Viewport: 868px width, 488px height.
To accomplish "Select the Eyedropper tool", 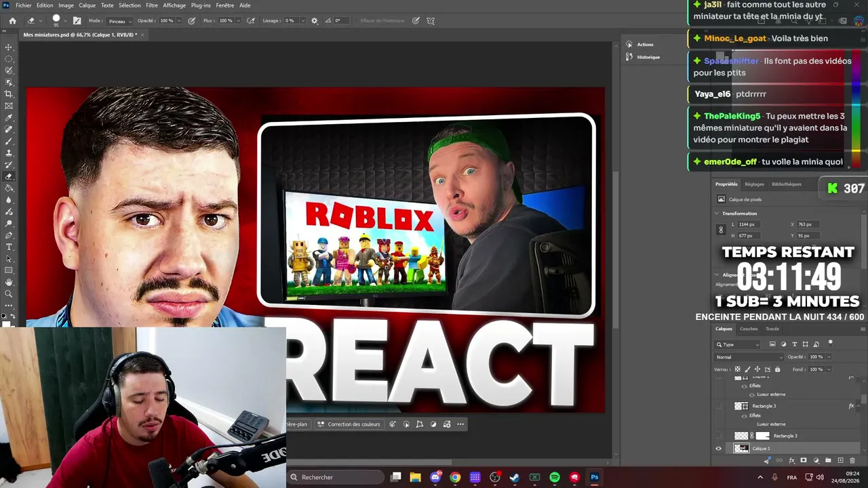I will coord(9,118).
